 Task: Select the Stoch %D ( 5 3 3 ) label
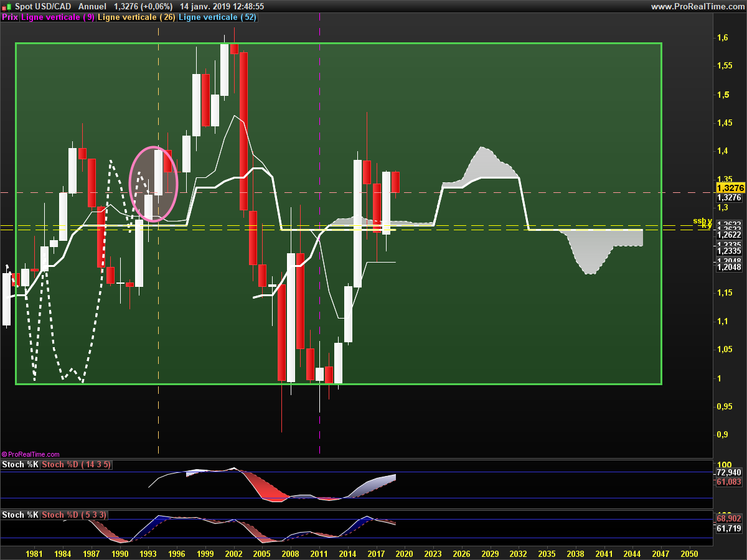tap(74, 515)
